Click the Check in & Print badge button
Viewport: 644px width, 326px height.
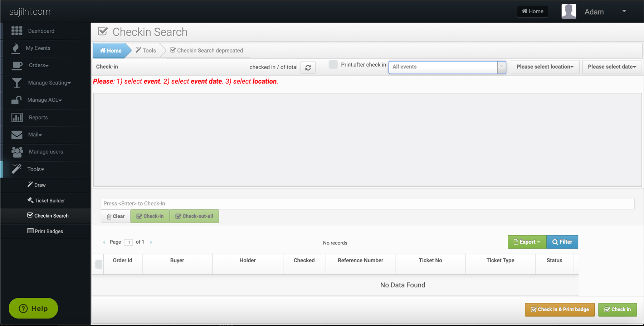(x=560, y=310)
